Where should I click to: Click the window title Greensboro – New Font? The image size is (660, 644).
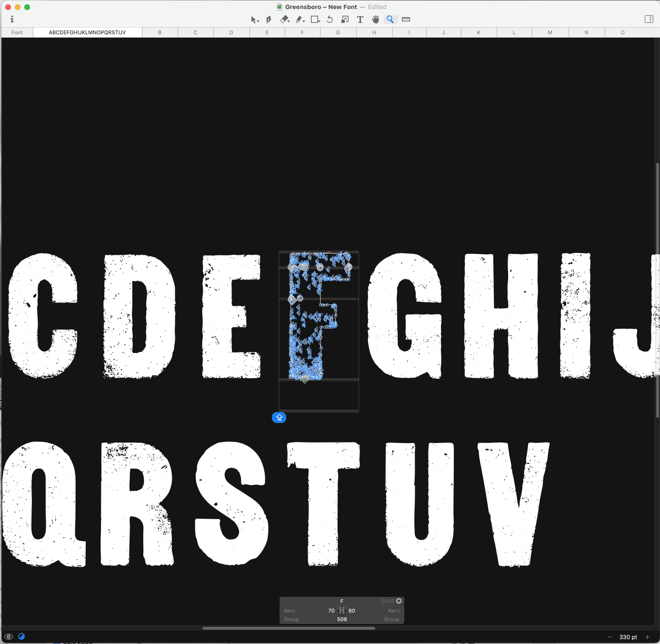click(x=321, y=7)
